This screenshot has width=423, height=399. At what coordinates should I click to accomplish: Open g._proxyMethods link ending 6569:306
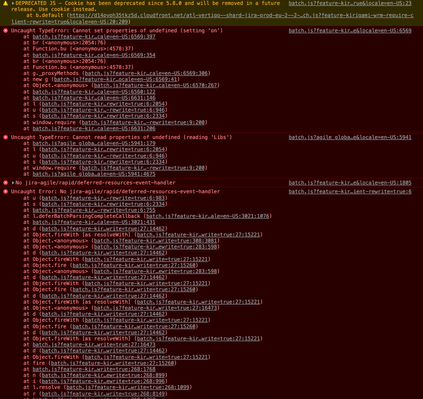point(146,73)
